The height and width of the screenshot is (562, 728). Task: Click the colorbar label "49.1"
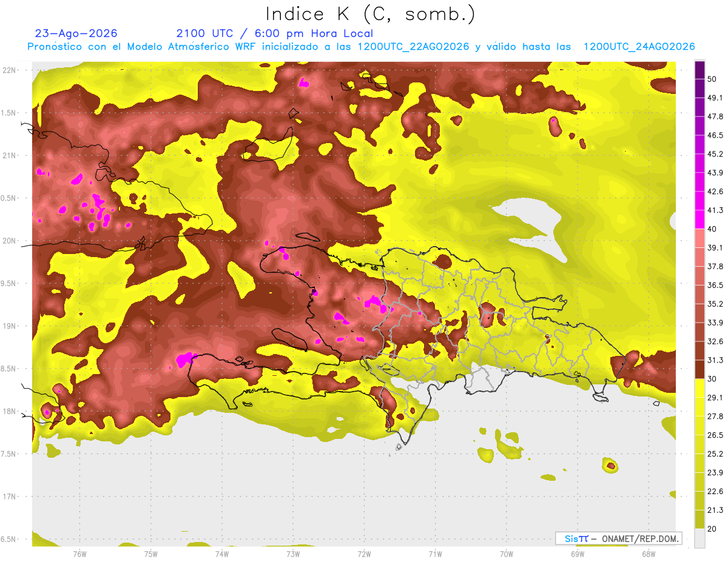[715, 98]
